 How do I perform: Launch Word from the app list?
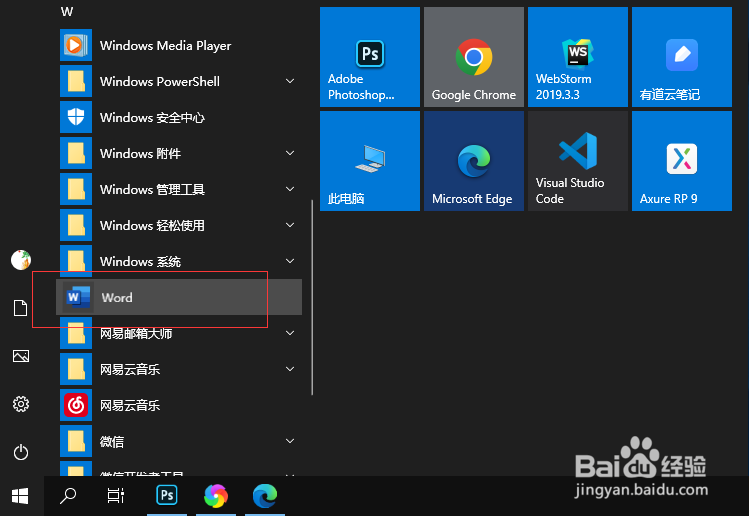point(179,297)
